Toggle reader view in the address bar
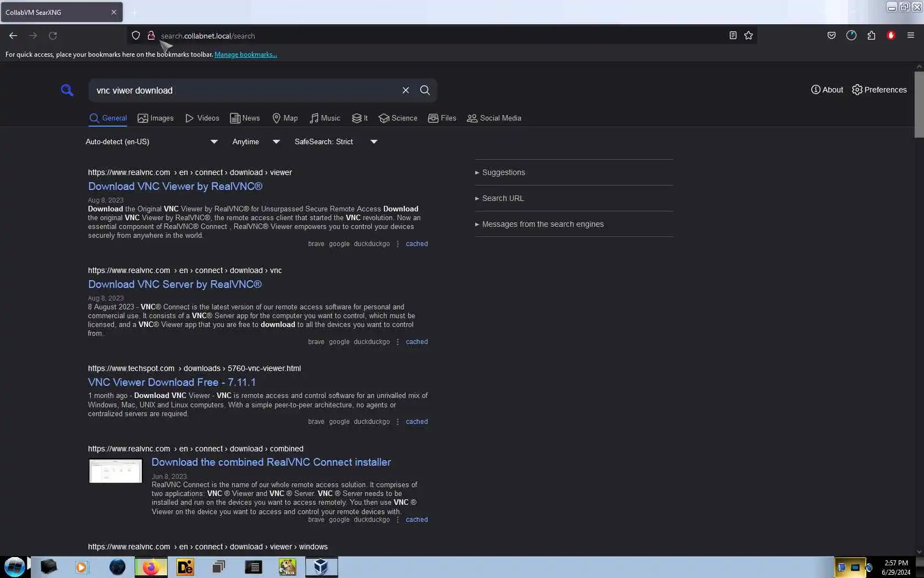 [733, 36]
